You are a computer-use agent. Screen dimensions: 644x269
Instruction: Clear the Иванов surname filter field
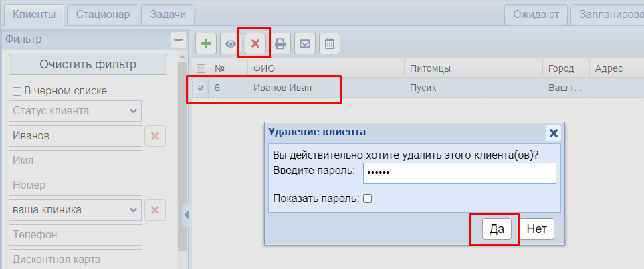155,136
